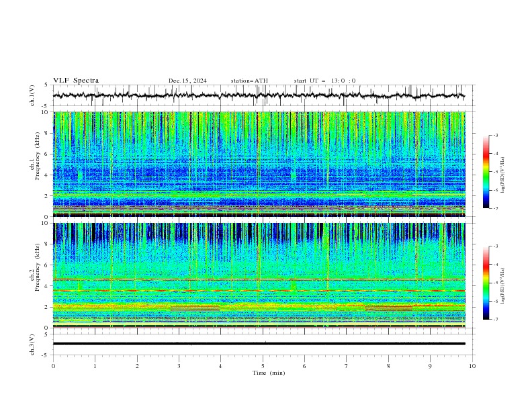Viewport: 532px width, 411px height.
Task: Click the "3" tick on the time axis
Action: click(x=179, y=366)
